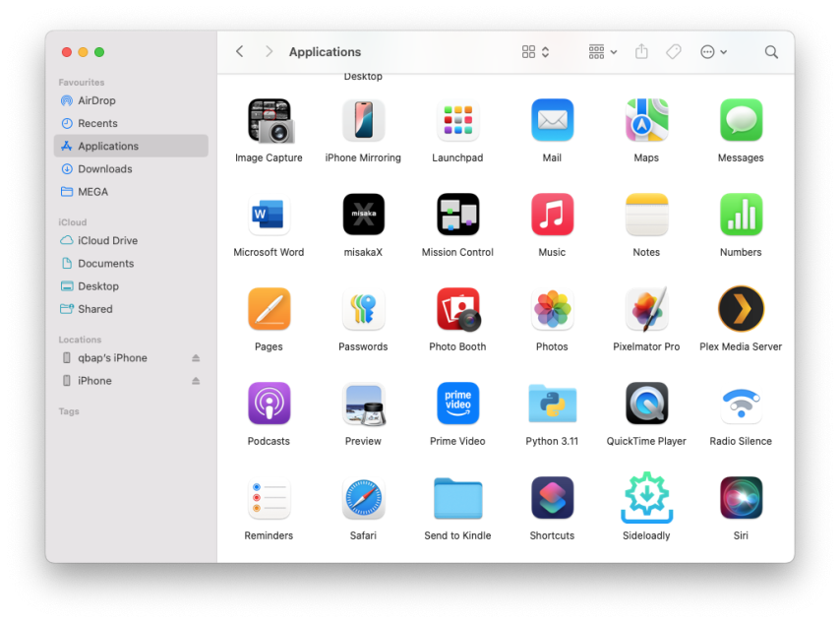Click the QuickTime Player label
The height and width of the screenshot is (623, 840).
[x=646, y=441]
